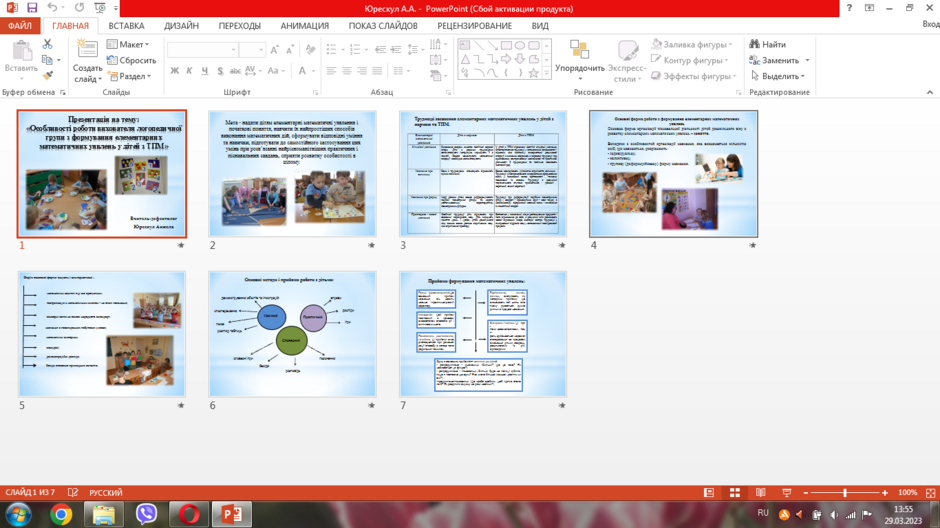Click Fit slide to window icon
This screenshot has height=528, width=940.
pyautogui.click(x=930, y=493)
